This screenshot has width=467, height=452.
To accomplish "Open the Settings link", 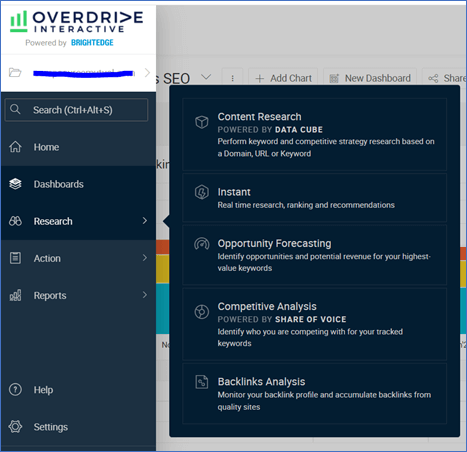I will pos(51,427).
